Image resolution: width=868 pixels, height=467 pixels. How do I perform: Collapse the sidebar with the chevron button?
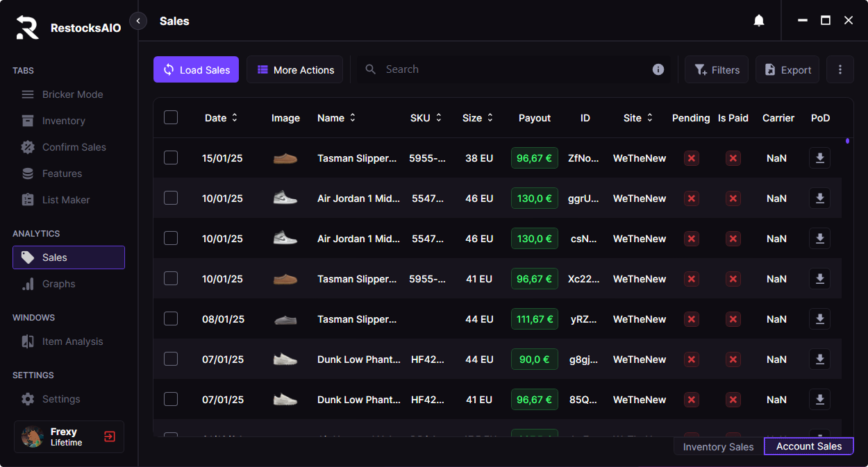(x=138, y=21)
